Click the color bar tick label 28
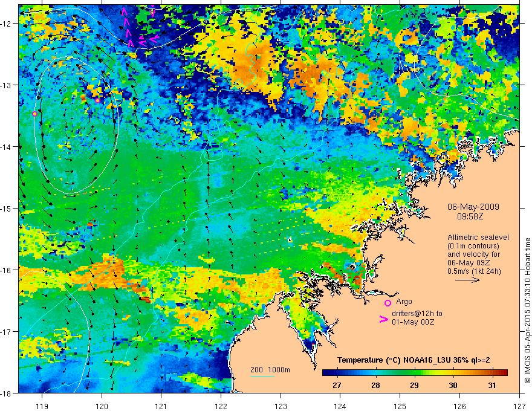 tap(375, 385)
